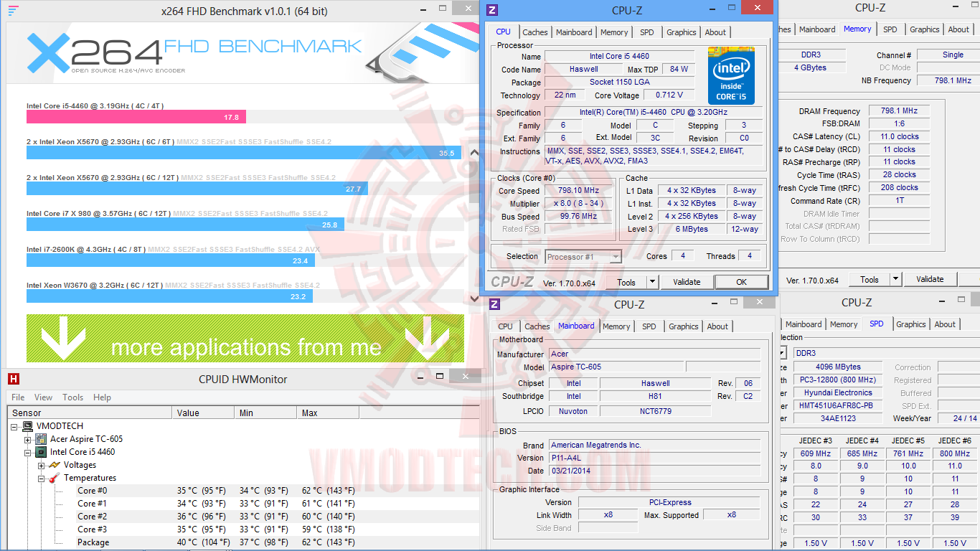Click the x264 FHD Benchmark title bar icon
The height and width of the screenshot is (551, 980).
(x=13, y=11)
